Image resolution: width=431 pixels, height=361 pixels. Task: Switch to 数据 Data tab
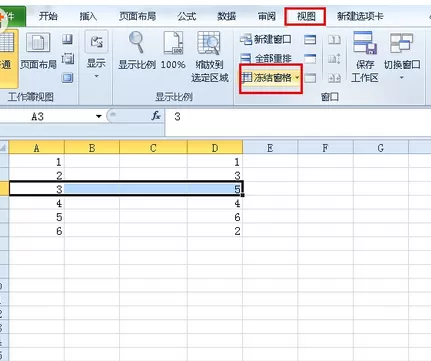coord(227,16)
